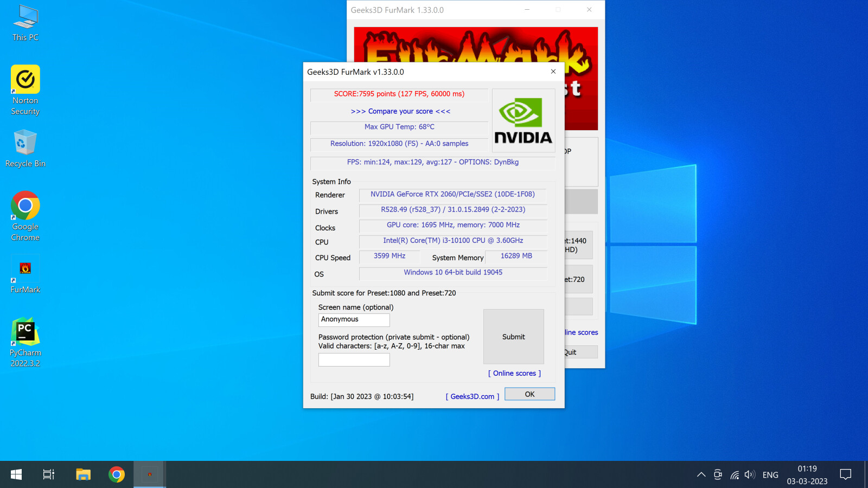Launch Google Chrome from desktop shortcut

pyautogui.click(x=25, y=216)
